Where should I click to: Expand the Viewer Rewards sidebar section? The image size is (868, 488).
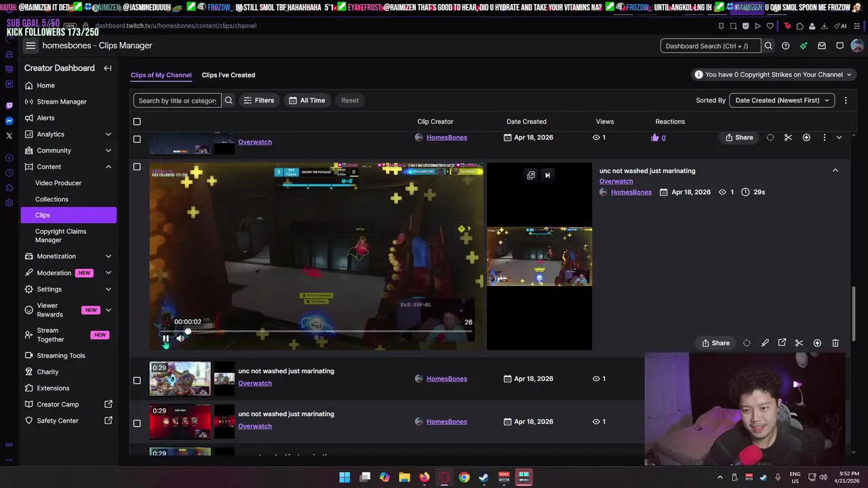click(x=108, y=310)
